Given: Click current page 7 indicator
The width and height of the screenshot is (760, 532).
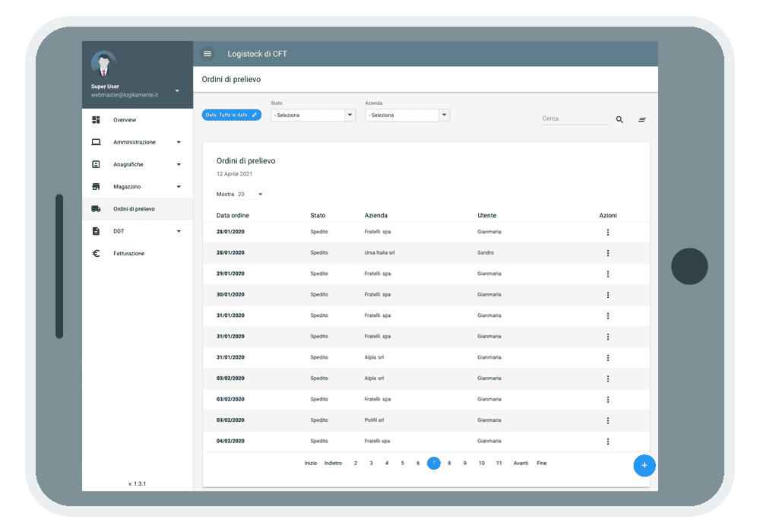Looking at the screenshot, I should [x=434, y=463].
